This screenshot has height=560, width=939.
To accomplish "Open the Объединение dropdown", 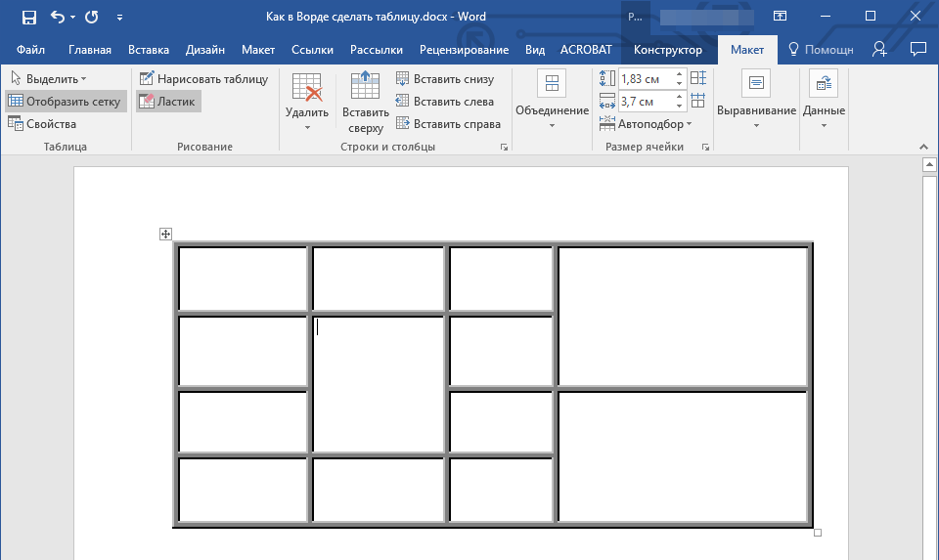I will coord(552,100).
